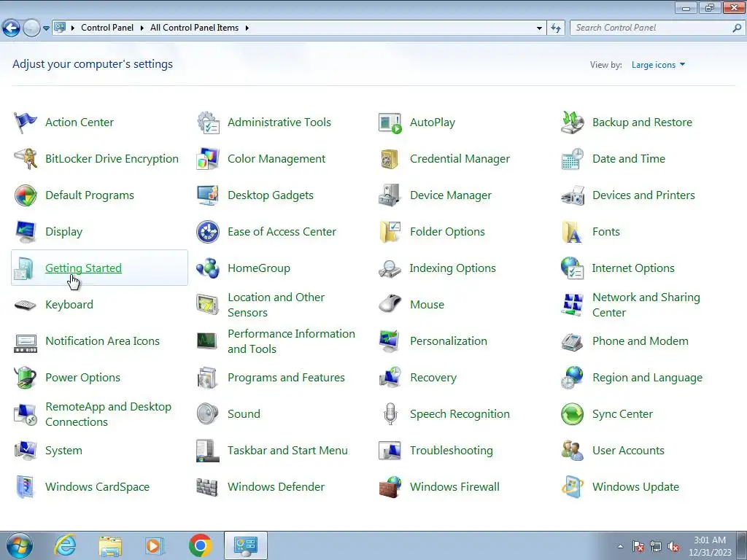The height and width of the screenshot is (560, 747).
Task: Open Windows Explorer from taskbar
Action: (110, 545)
